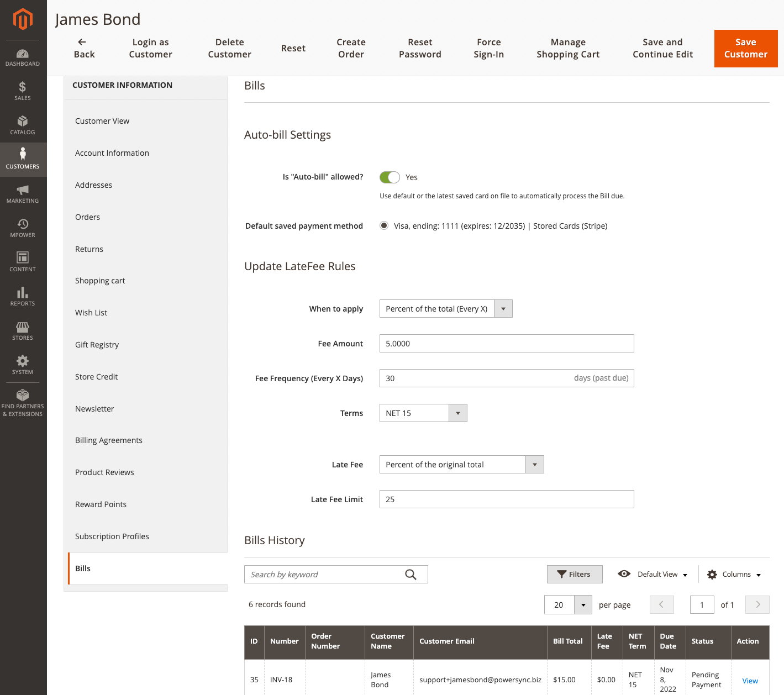
Task: Open the Addresses tab
Action: click(x=94, y=185)
